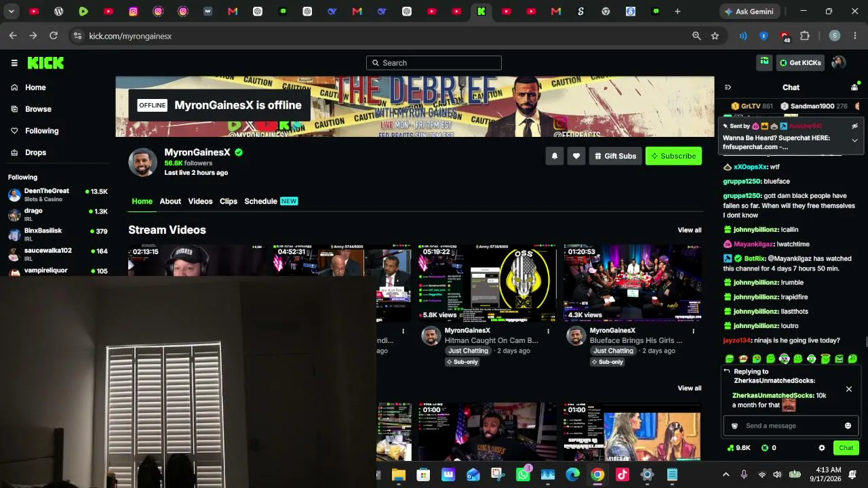Open the 01:20:53 stream video thumbnail
Screen dimensions: 868x488
tap(633, 283)
